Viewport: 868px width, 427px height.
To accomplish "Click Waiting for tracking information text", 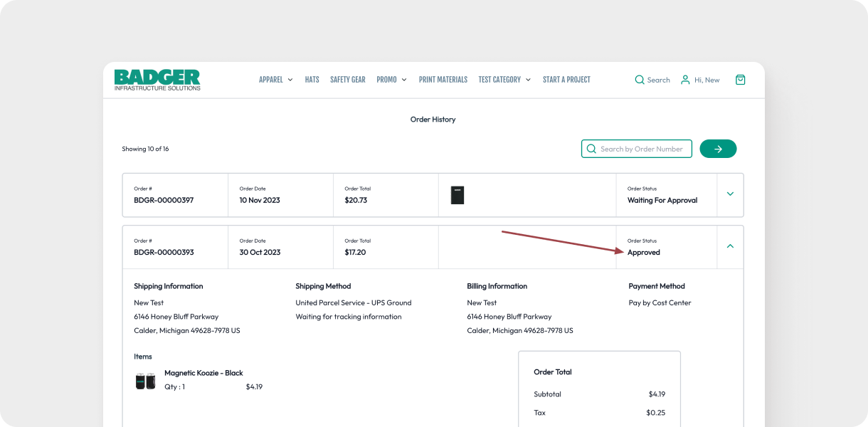I will tap(349, 317).
